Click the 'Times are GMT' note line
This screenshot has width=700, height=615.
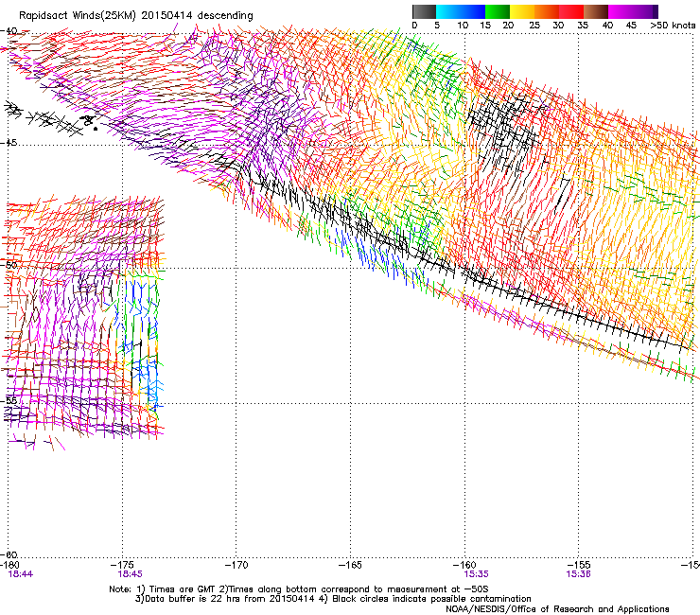299,589
